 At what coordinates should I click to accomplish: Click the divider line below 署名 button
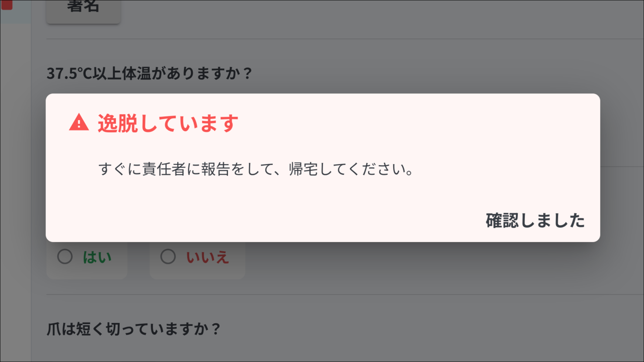[x=345, y=39]
